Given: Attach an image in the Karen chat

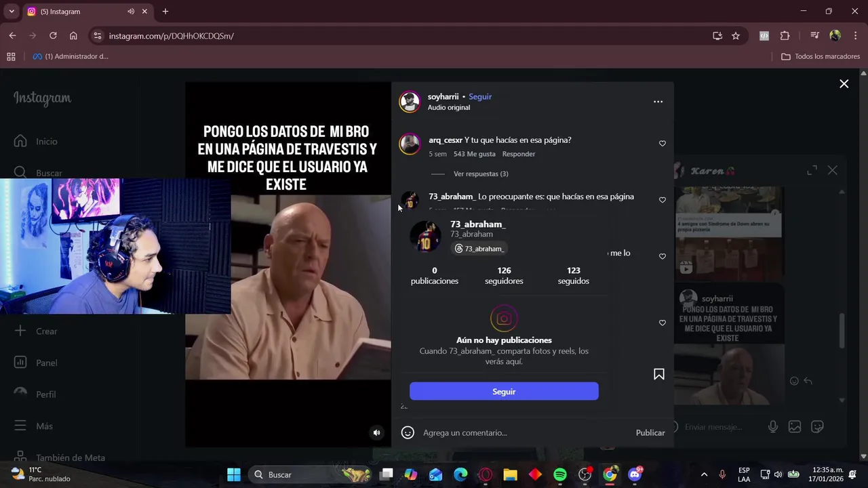Looking at the screenshot, I should click(x=795, y=427).
